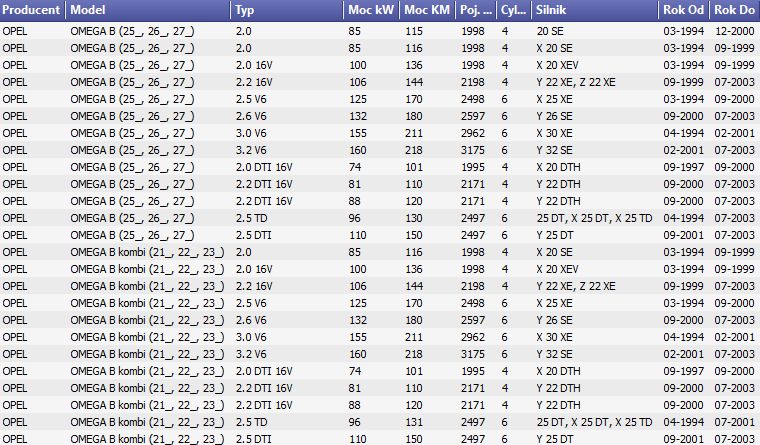Click OMEGA B kombi 2.0 16V row

pyautogui.click(x=380, y=270)
